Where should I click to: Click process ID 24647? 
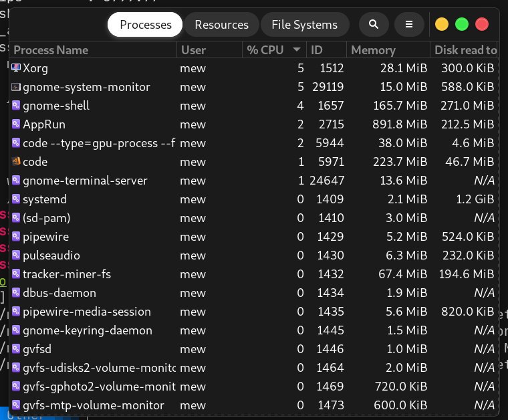[327, 180]
